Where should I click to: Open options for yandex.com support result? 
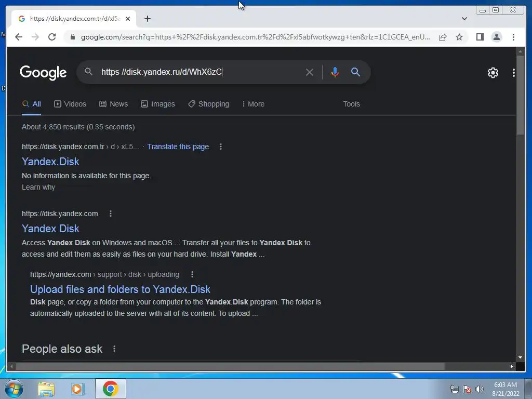click(x=192, y=274)
